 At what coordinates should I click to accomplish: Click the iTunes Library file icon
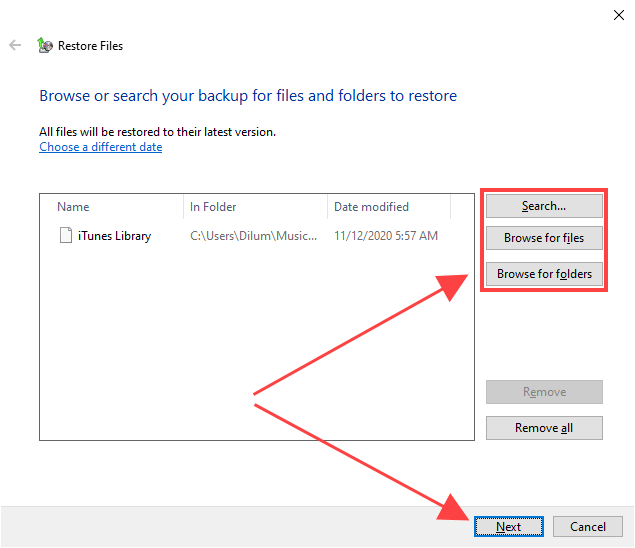click(65, 236)
